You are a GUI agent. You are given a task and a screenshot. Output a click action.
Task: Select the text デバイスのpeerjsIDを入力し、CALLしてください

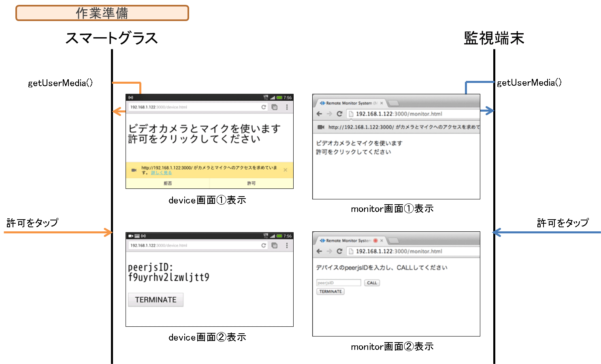pyautogui.click(x=381, y=268)
